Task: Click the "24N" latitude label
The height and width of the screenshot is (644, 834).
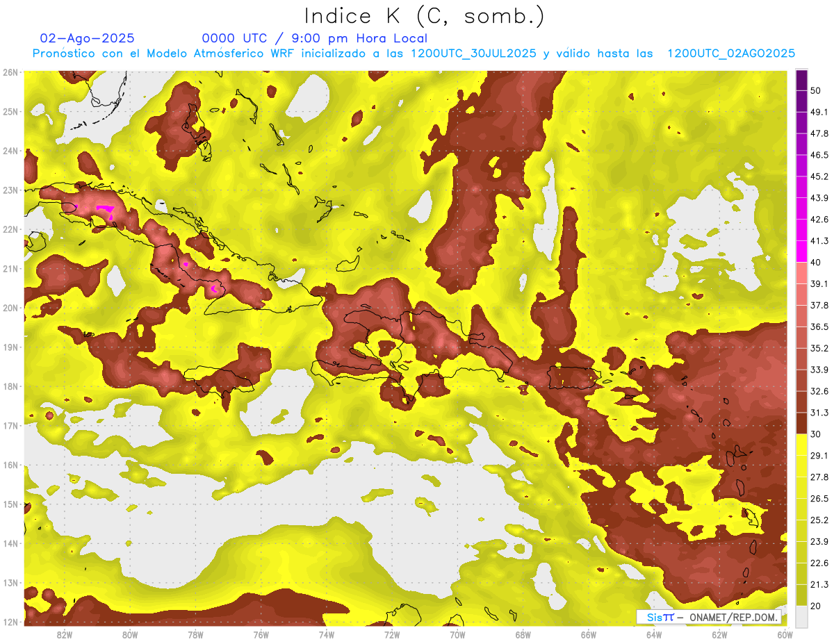Action: click(x=10, y=151)
